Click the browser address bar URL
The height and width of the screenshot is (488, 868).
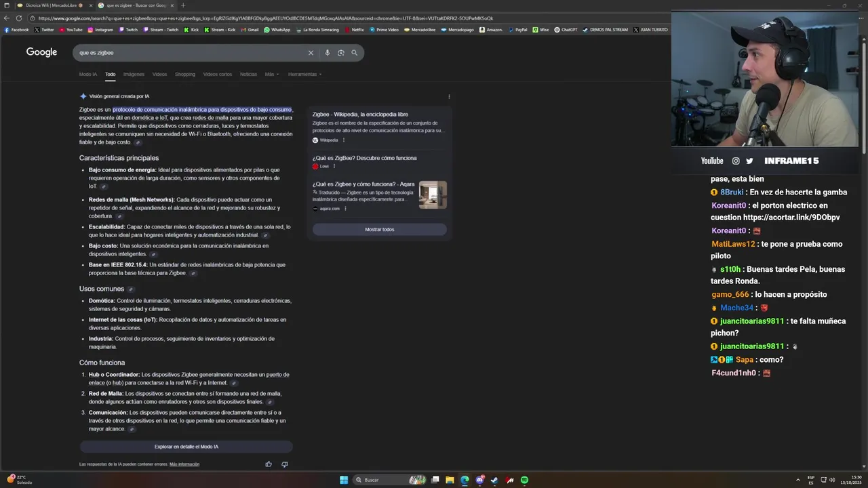pyautogui.click(x=266, y=18)
